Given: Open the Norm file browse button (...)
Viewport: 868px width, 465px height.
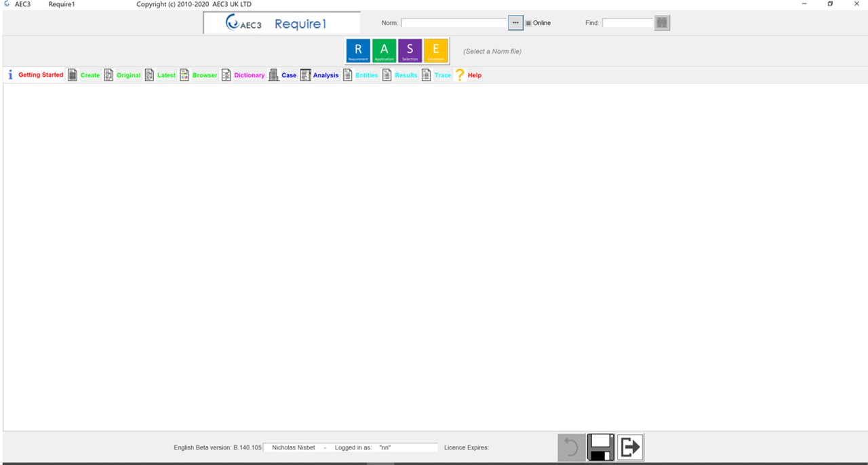Looking at the screenshot, I should (x=515, y=23).
